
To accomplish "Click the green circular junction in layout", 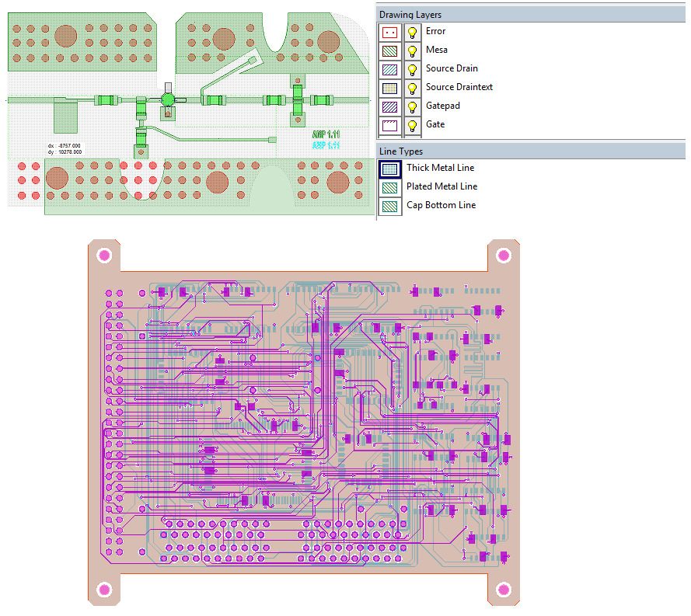I will tap(167, 100).
